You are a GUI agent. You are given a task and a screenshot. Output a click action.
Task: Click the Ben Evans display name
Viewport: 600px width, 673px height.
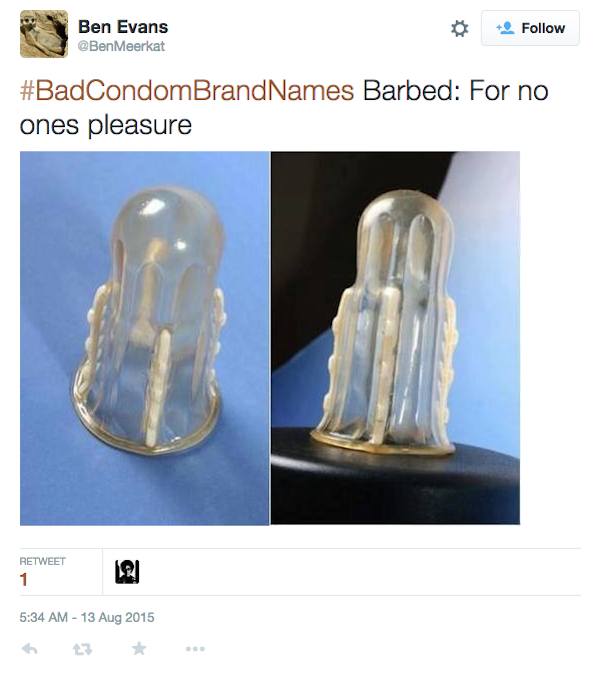pyautogui.click(x=123, y=27)
